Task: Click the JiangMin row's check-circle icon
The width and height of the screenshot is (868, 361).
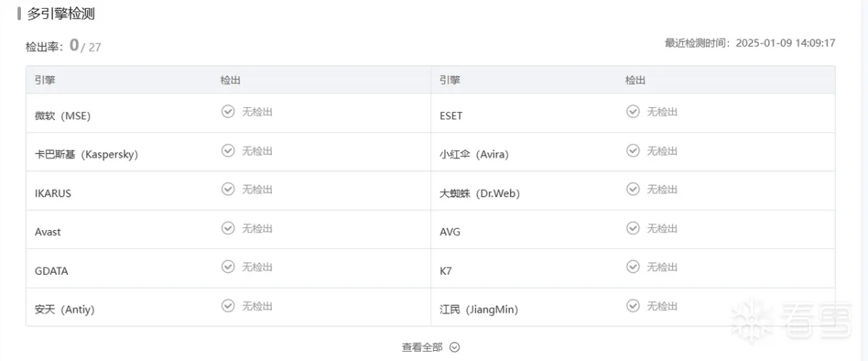Action: (633, 306)
